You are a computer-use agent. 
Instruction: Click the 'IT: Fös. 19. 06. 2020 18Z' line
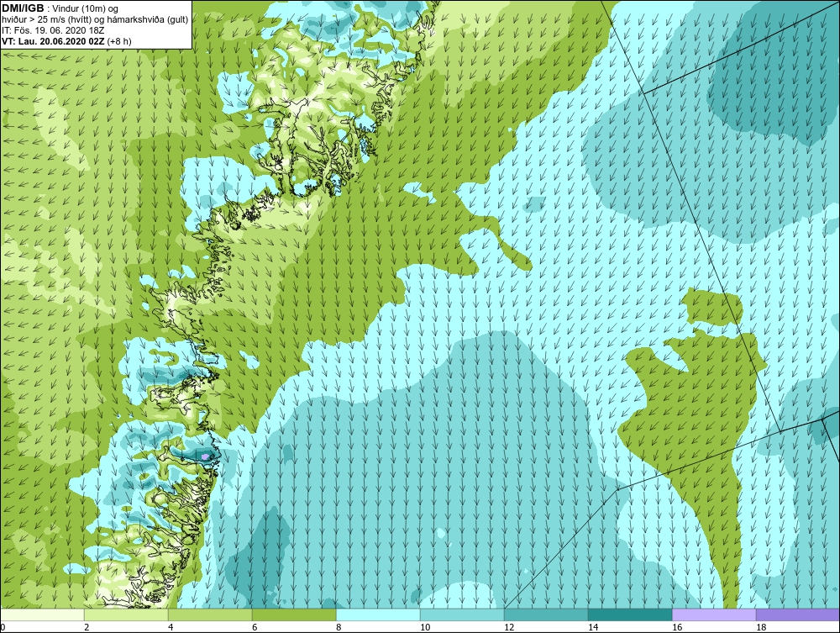53,30
